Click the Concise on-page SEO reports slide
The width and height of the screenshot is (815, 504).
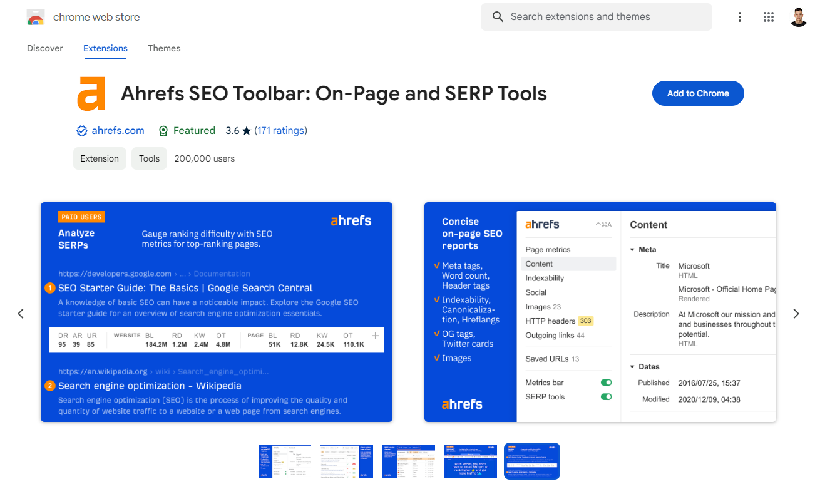click(x=600, y=312)
